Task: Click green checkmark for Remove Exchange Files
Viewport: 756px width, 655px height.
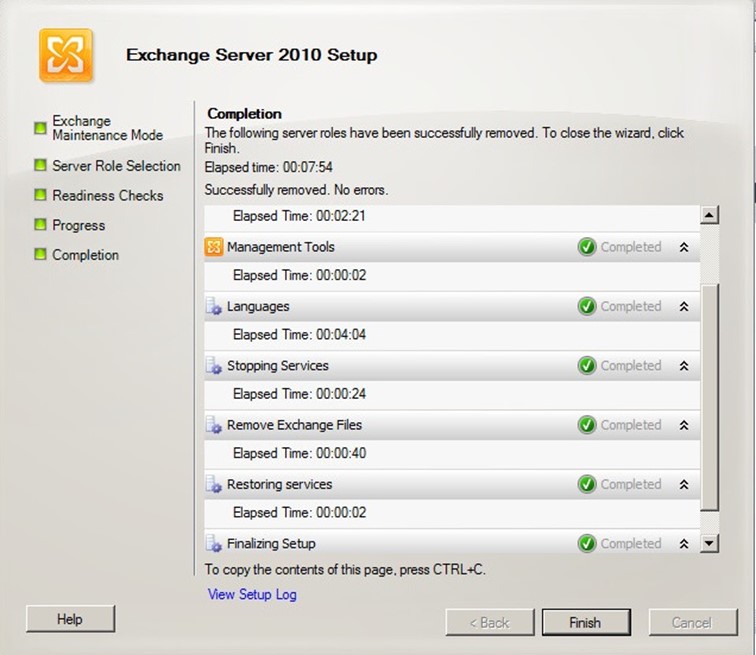Action: pyautogui.click(x=587, y=425)
